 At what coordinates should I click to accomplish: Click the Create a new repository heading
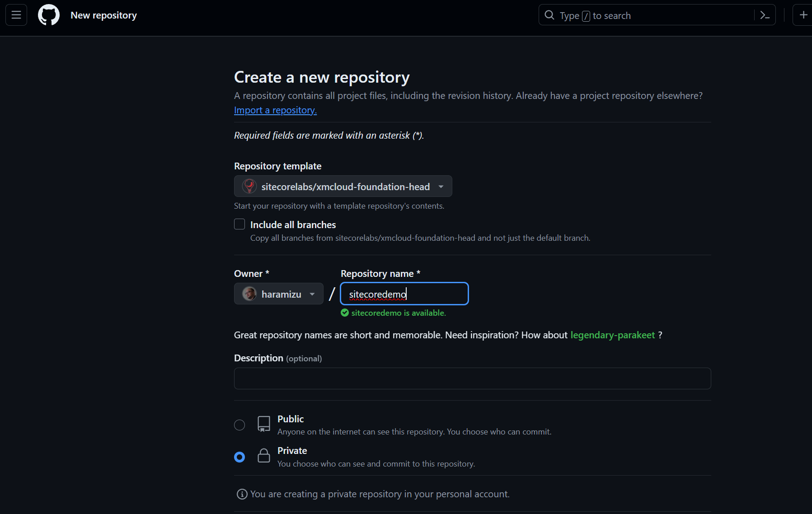pos(322,77)
